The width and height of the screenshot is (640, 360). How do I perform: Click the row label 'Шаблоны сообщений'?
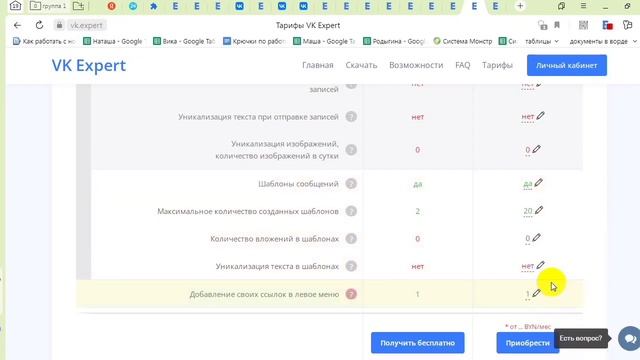point(298,184)
